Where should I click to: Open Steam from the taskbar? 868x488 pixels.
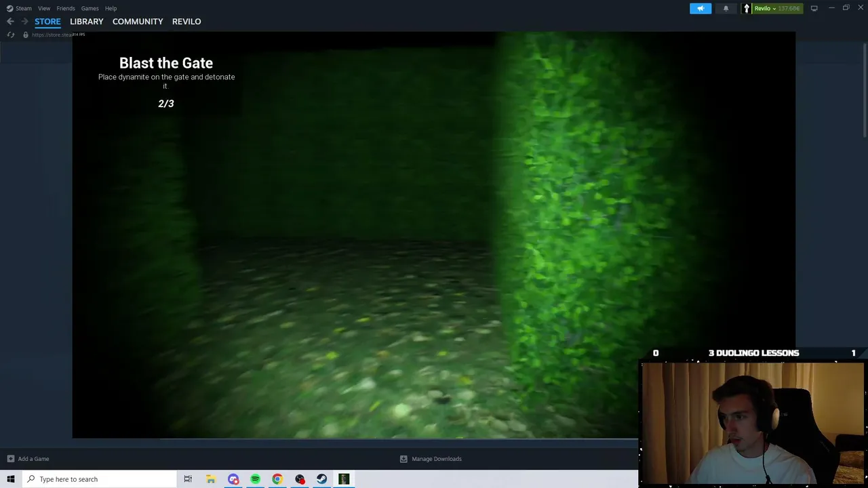click(x=321, y=479)
